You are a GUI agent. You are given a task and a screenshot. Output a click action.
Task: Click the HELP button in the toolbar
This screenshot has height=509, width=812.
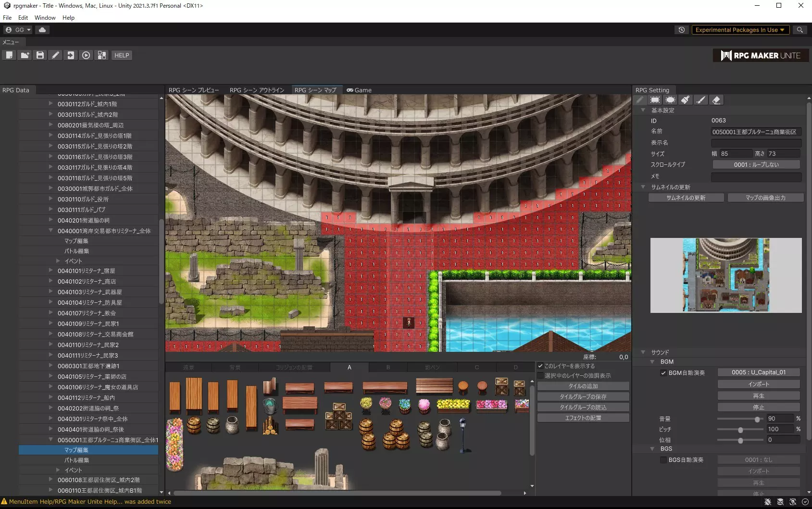[122, 55]
